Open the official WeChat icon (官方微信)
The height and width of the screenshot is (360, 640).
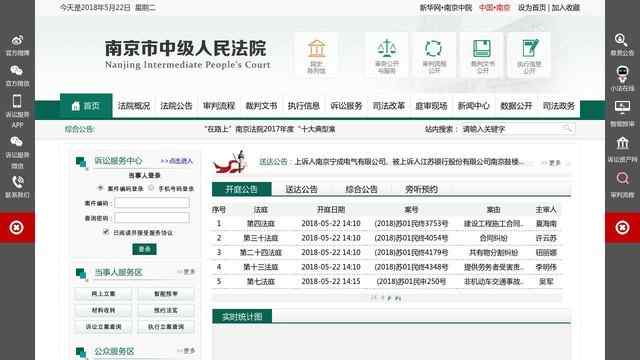pyautogui.click(x=17, y=71)
